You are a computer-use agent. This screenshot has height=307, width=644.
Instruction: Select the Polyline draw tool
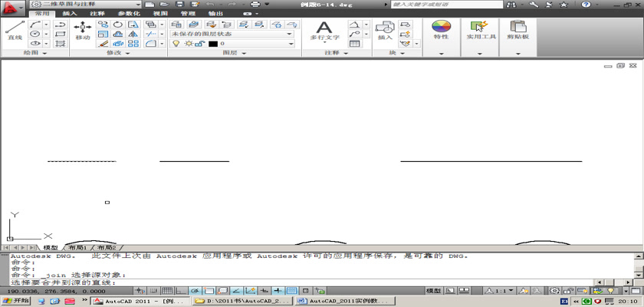(x=61, y=25)
